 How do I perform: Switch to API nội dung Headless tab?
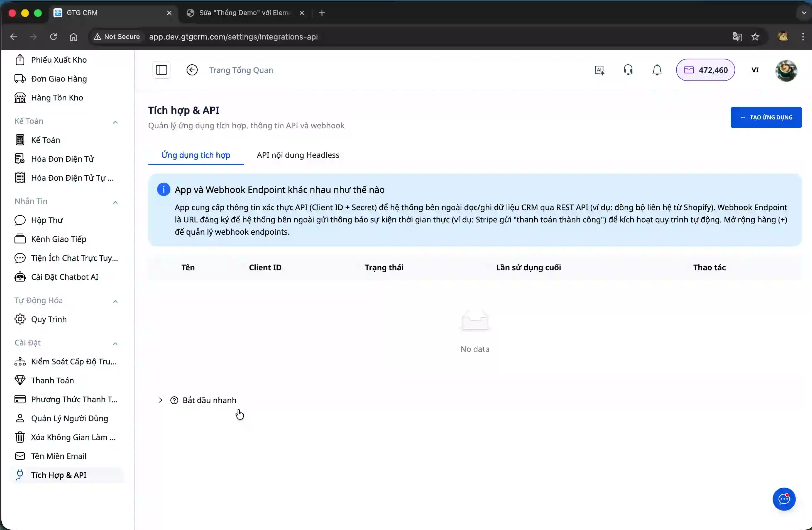(298, 155)
